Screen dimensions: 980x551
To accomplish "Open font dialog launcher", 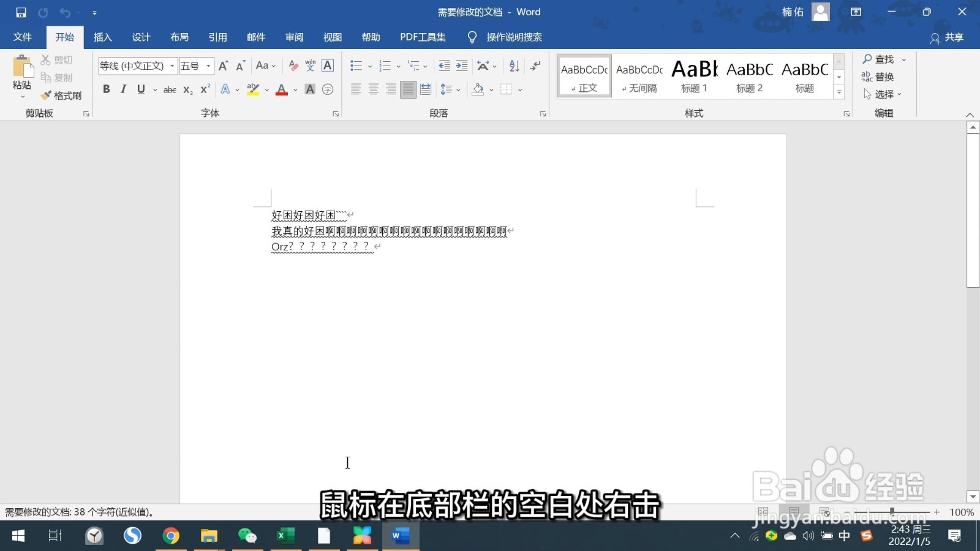I will [336, 114].
